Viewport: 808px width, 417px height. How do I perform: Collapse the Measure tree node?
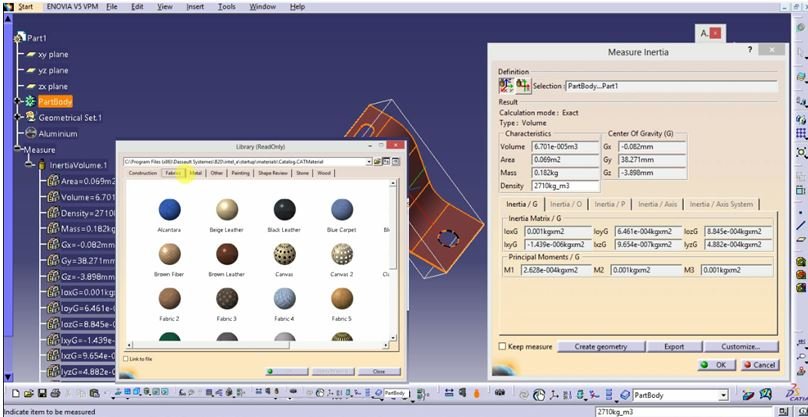click(x=19, y=149)
